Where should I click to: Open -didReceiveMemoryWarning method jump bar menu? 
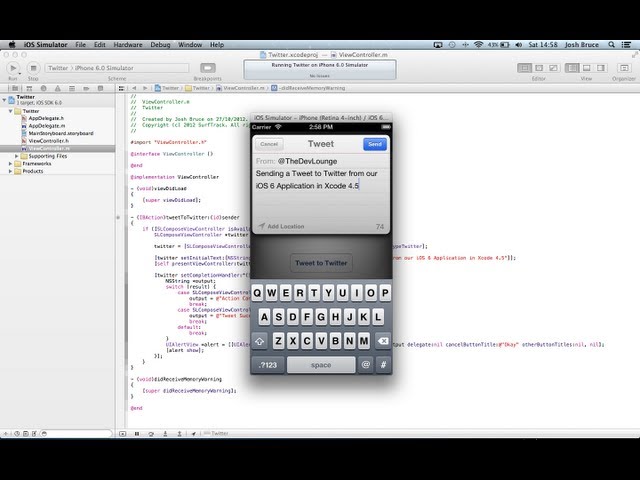[x=308, y=88]
